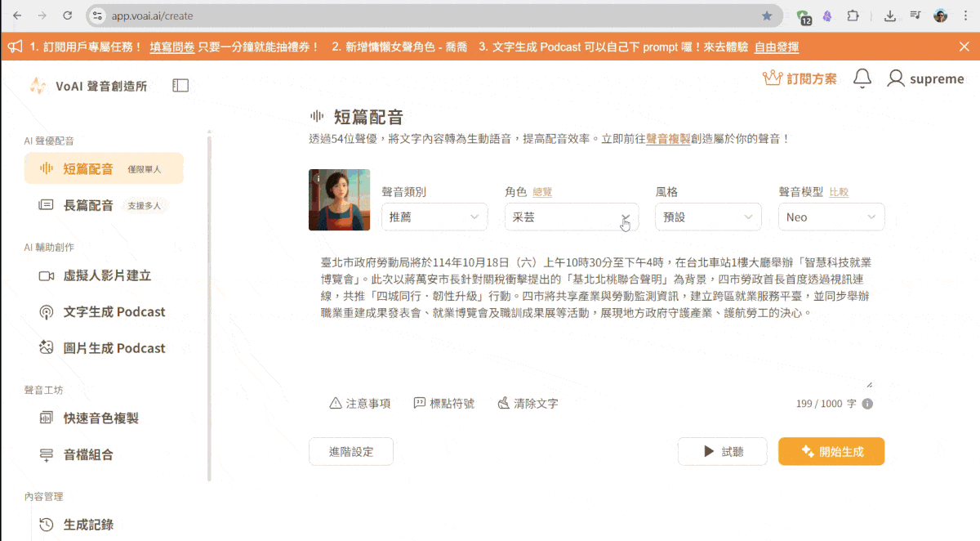Open 圖片生成 Podcast in sidebar
The image size is (980, 541).
(104, 347)
